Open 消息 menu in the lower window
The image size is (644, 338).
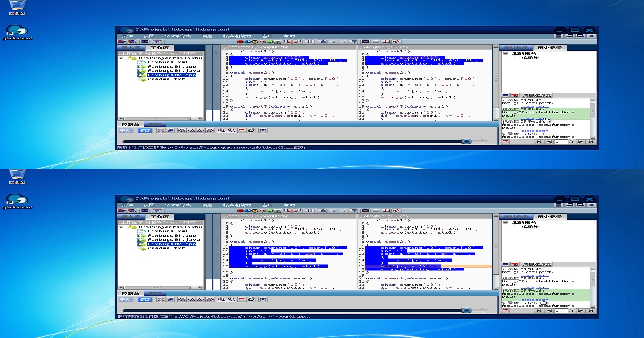(207, 205)
